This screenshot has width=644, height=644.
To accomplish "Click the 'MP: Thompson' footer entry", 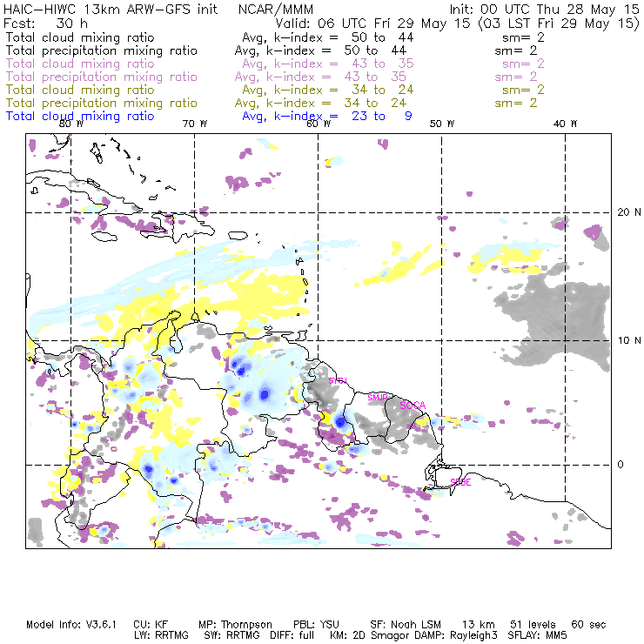I will click(235, 625).
